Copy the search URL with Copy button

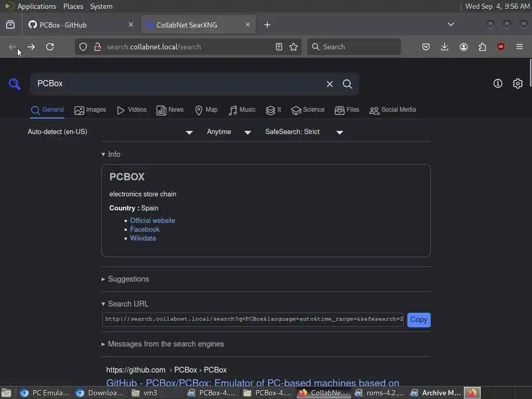(x=419, y=320)
